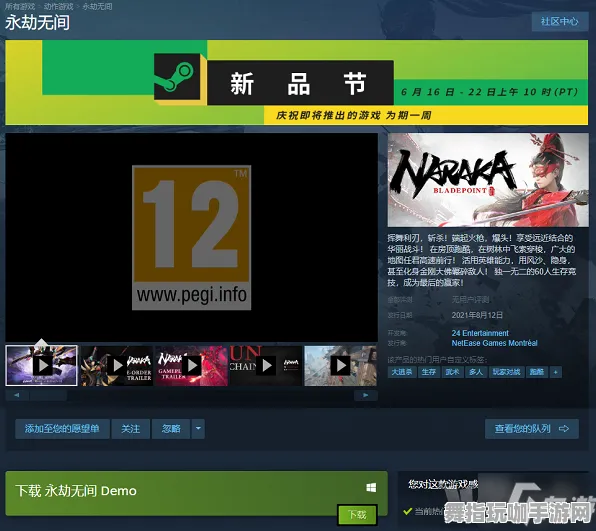The width and height of the screenshot is (596, 531).
Task: Click the Steam logo in the banner
Action: (177, 77)
